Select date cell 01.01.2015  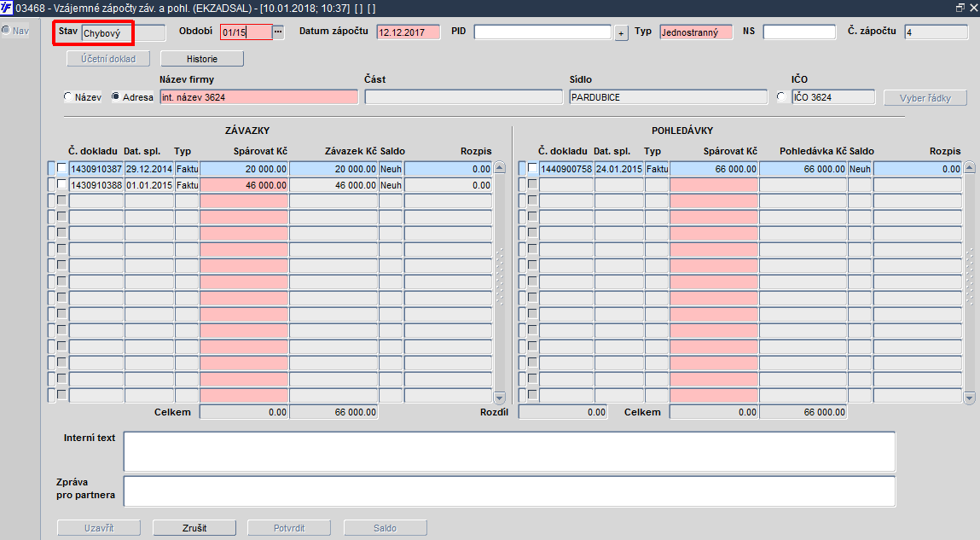click(x=149, y=185)
